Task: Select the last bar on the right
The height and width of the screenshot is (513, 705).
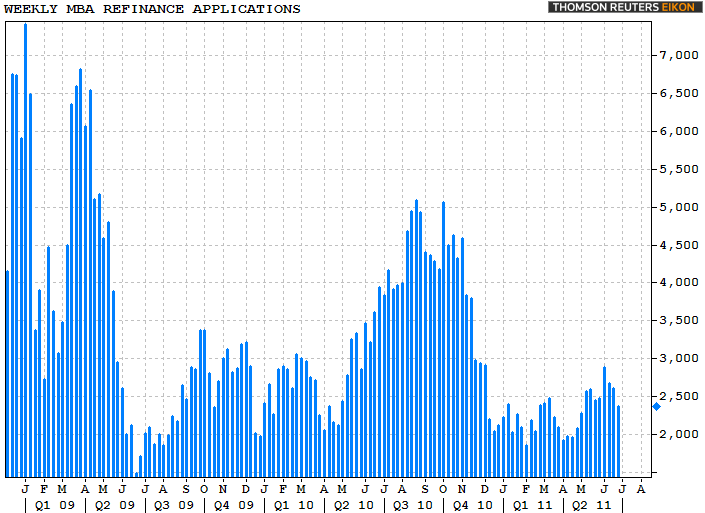Action: [619, 440]
